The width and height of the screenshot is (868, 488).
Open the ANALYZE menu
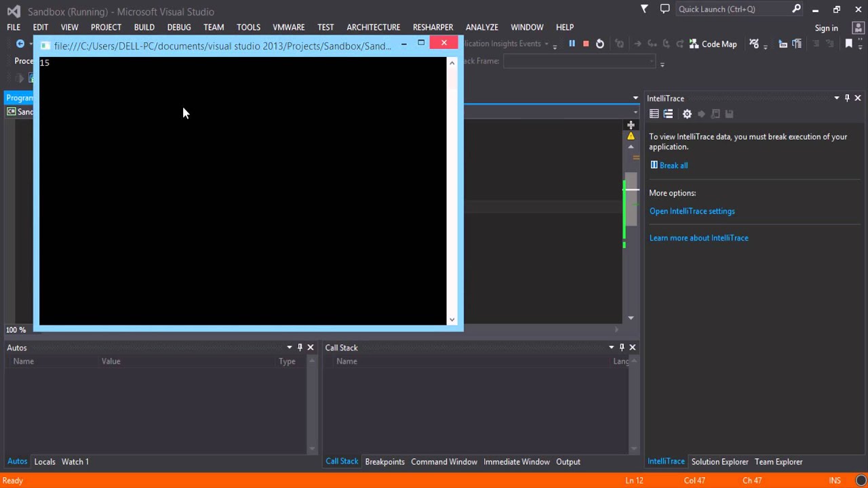click(482, 27)
